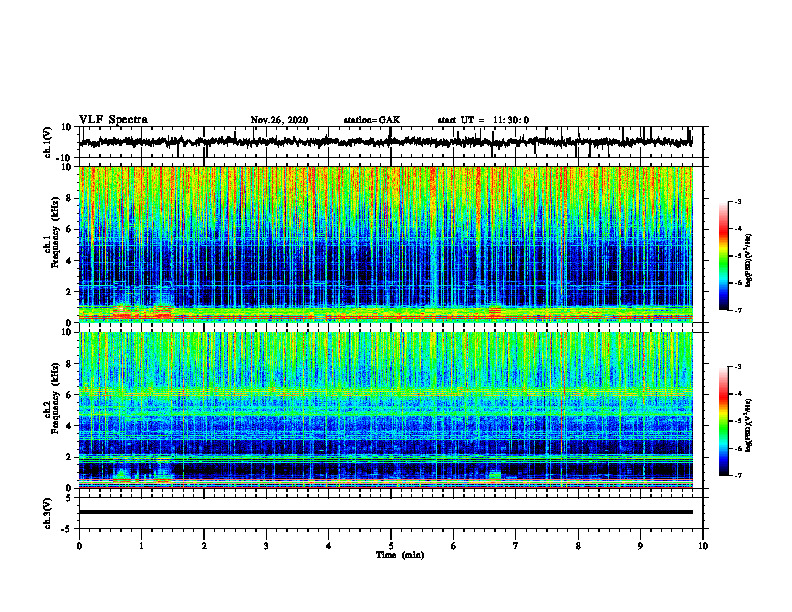
Task: Select the date text "Nov.26, 2020"
Action: [279, 120]
